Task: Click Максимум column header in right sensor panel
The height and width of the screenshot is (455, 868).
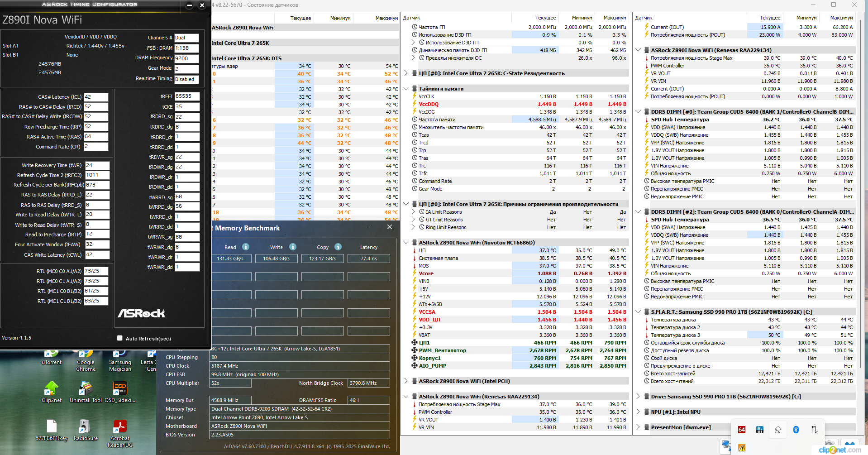Action: (838, 18)
